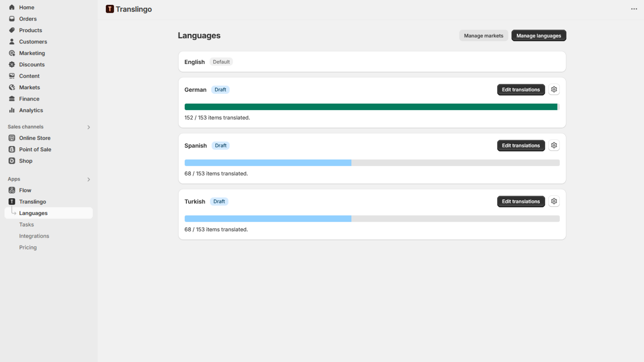
Task: Open the Products section
Action: pyautogui.click(x=31, y=30)
